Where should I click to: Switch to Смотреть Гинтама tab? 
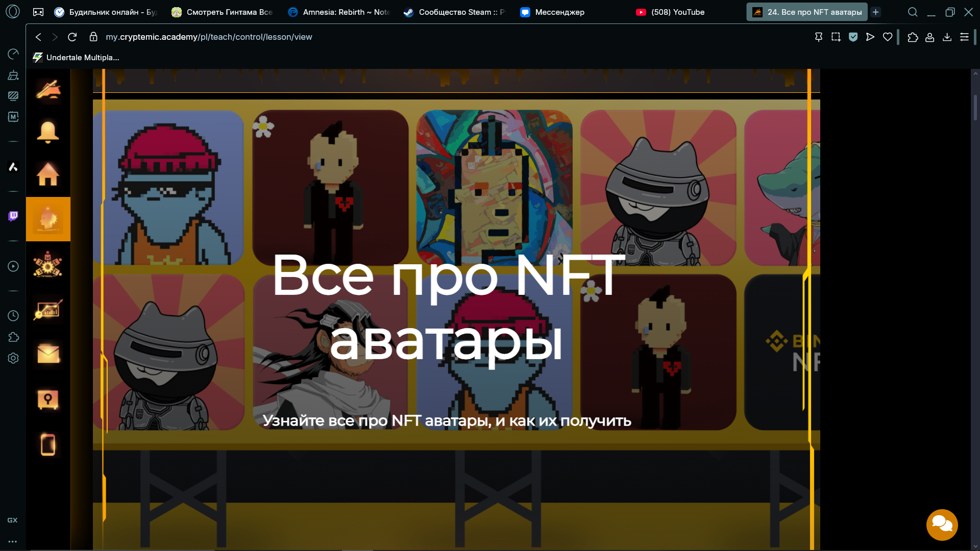[x=223, y=12]
